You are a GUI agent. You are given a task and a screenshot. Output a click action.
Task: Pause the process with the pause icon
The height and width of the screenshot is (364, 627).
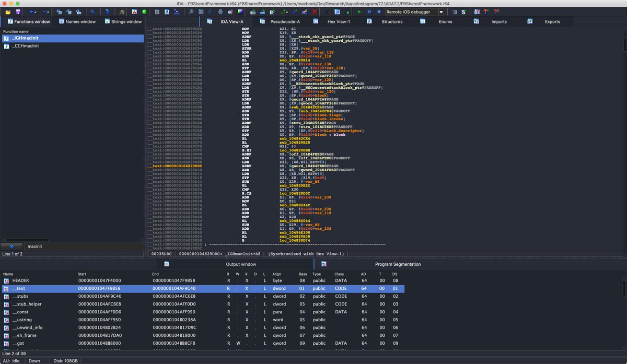pyautogui.click(x=369, y=11)
